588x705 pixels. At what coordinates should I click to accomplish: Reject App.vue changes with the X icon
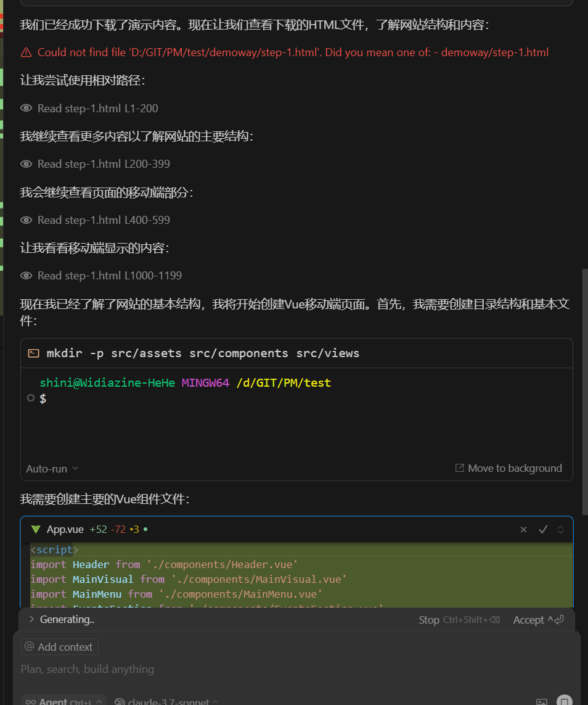523,529
